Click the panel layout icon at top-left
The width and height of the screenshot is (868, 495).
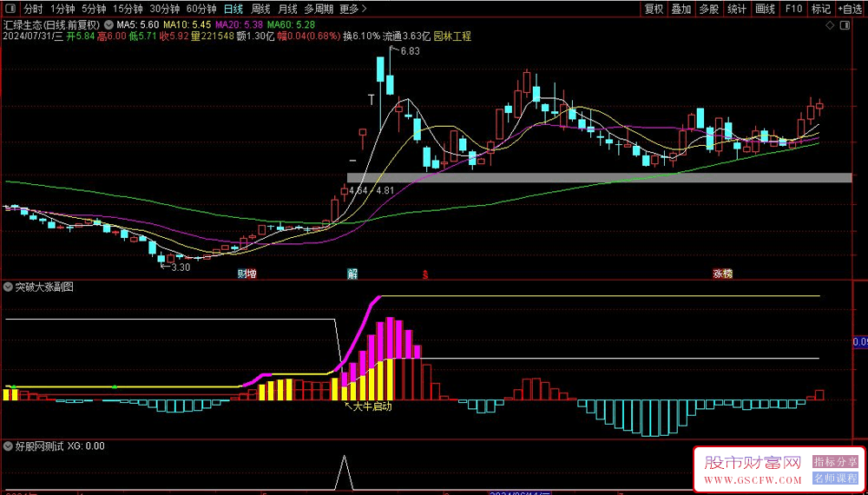tap(10, 10)
